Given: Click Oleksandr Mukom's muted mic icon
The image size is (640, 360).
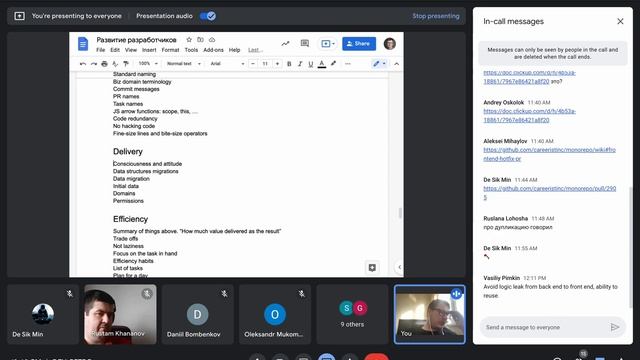Looking at the screenshot, I should pos(302,293).
